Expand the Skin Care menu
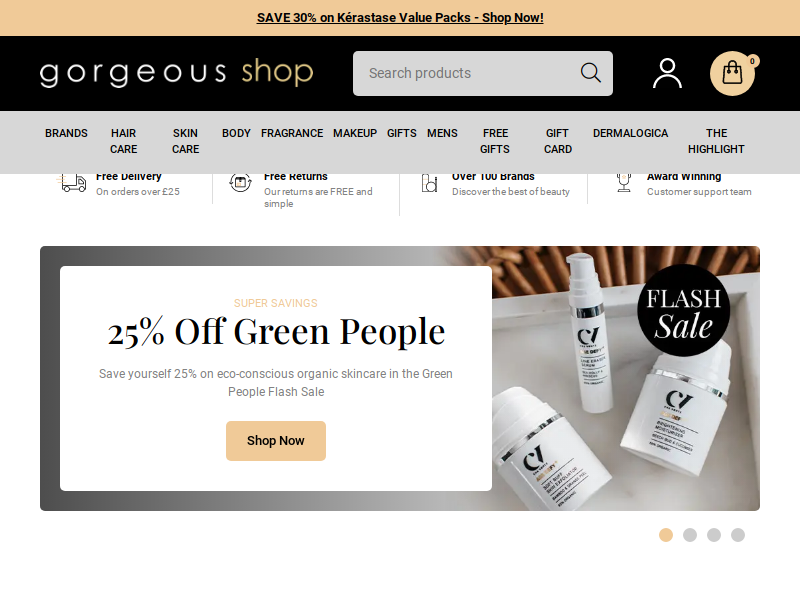The width and height of the screenshot is (800, 600). click(x=185, y=141)
